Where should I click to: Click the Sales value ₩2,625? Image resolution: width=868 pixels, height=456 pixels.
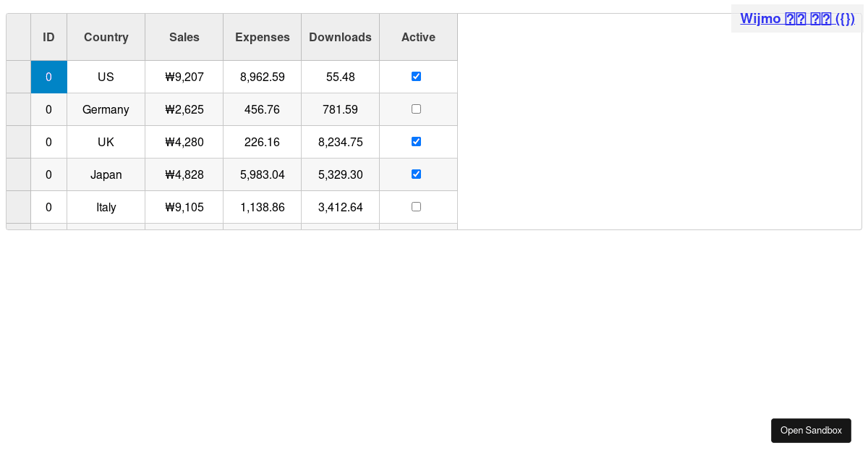[x=184, y=109]
